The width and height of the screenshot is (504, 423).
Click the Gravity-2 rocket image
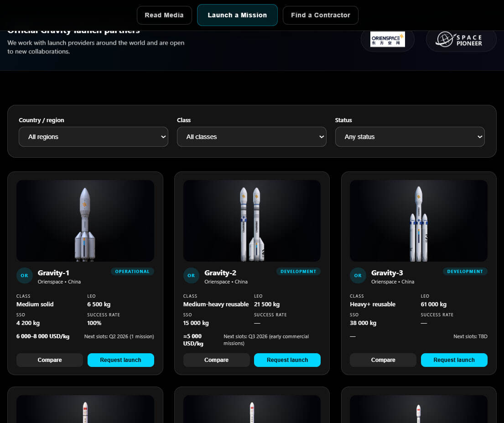251,221
